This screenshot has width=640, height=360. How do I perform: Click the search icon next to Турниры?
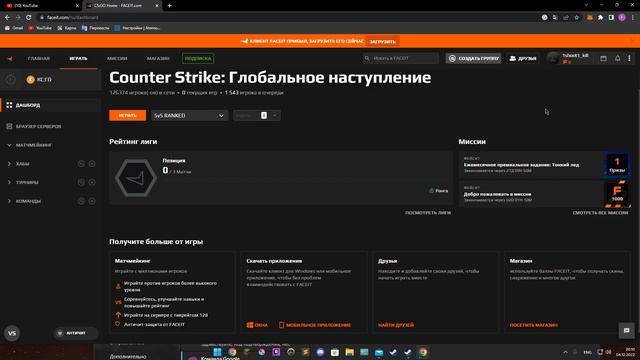point(81,182)
